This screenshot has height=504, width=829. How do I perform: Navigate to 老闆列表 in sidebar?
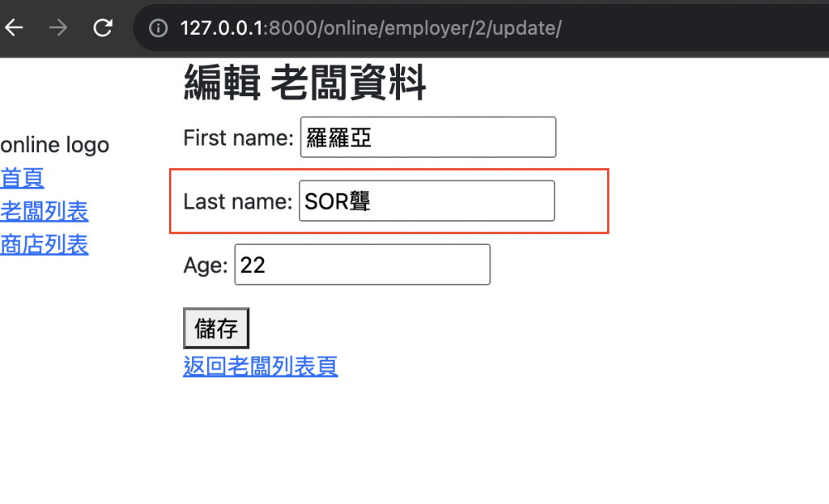coord(45,211)
